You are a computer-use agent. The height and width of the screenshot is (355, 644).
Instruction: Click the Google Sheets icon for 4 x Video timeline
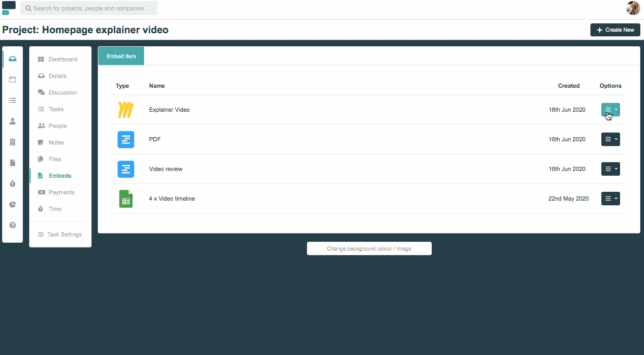[125, 198]
